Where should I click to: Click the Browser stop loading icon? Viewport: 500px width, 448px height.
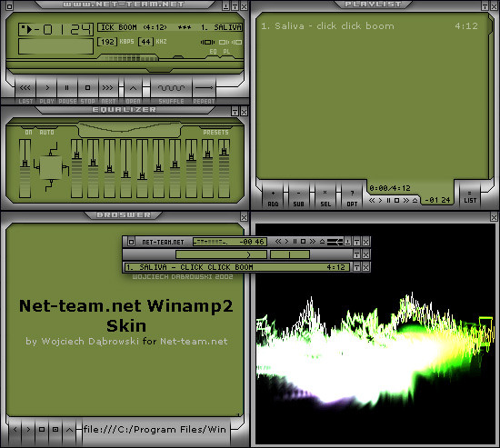coord(42,430)
